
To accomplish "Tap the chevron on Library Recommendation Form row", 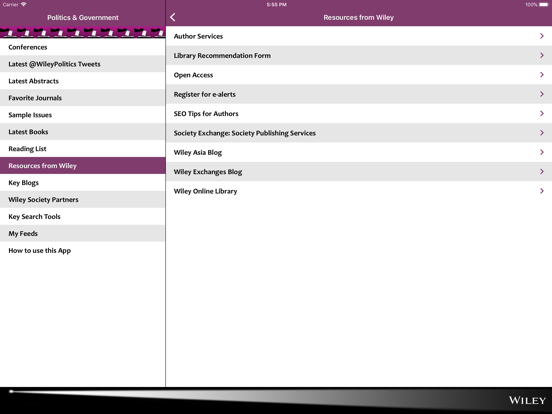I will coord(542,55).
